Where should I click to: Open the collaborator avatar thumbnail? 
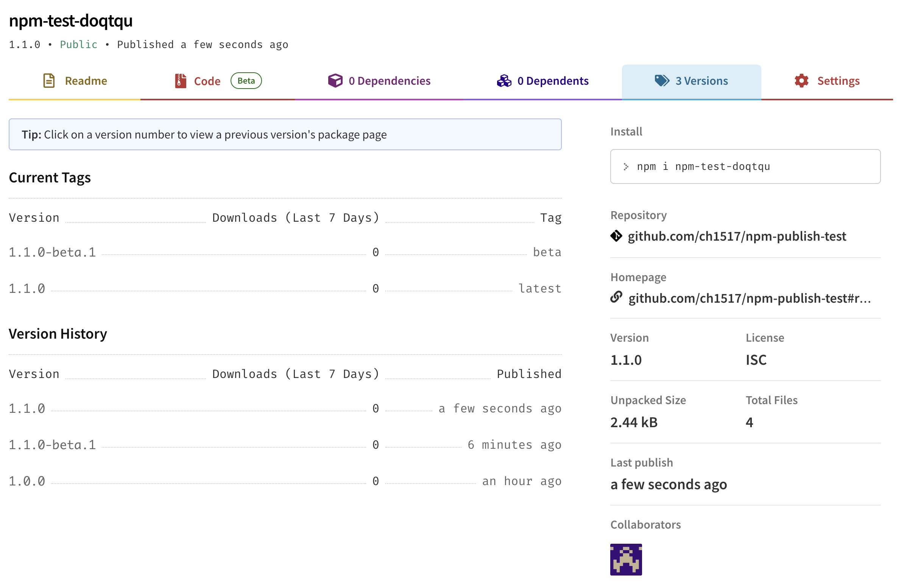pos(626,559)
